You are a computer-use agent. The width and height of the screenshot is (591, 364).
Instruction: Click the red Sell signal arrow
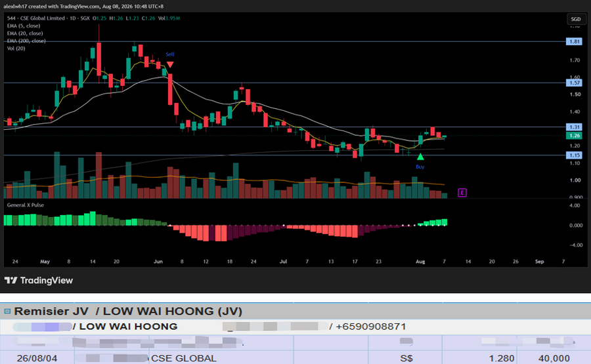point(170,65)
